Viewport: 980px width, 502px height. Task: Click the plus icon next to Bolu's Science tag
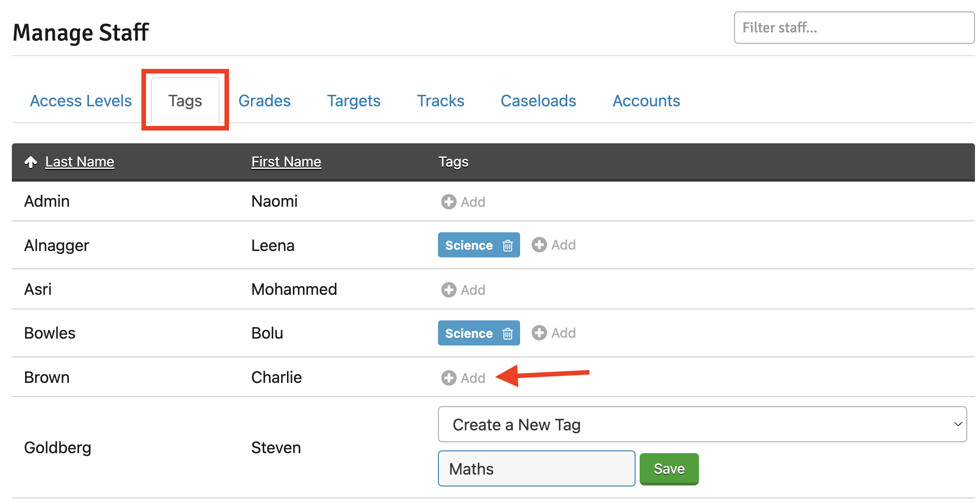[539, 333]
